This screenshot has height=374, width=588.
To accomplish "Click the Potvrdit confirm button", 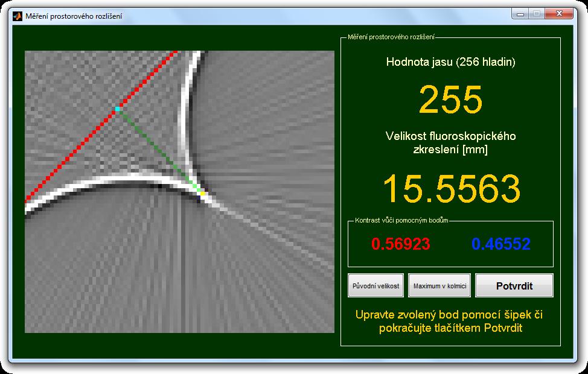I will click(514, 285).
